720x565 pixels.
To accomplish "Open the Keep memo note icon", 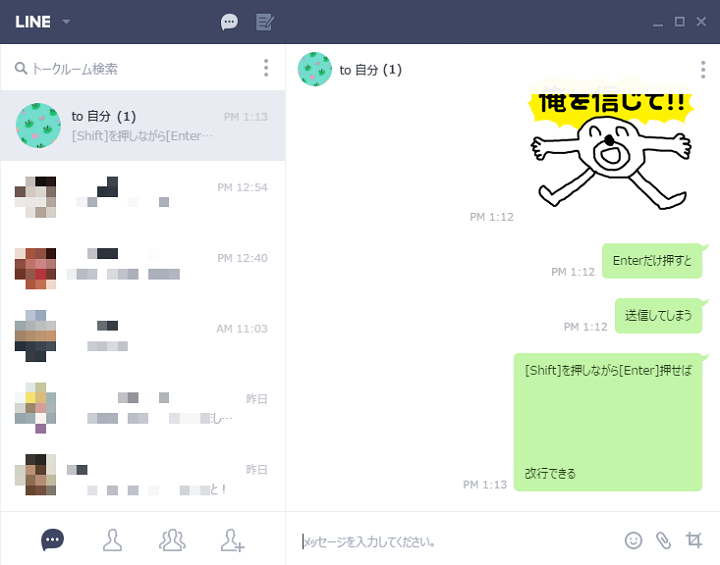I will [265, 22].
